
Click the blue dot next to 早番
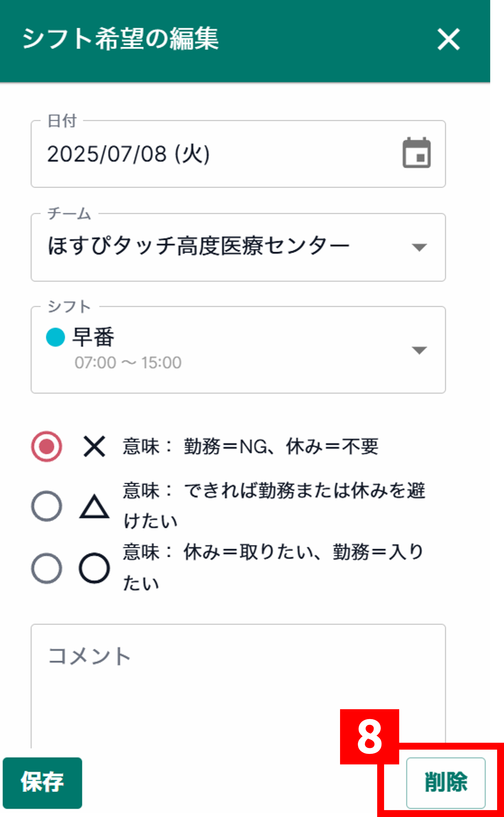55,337
